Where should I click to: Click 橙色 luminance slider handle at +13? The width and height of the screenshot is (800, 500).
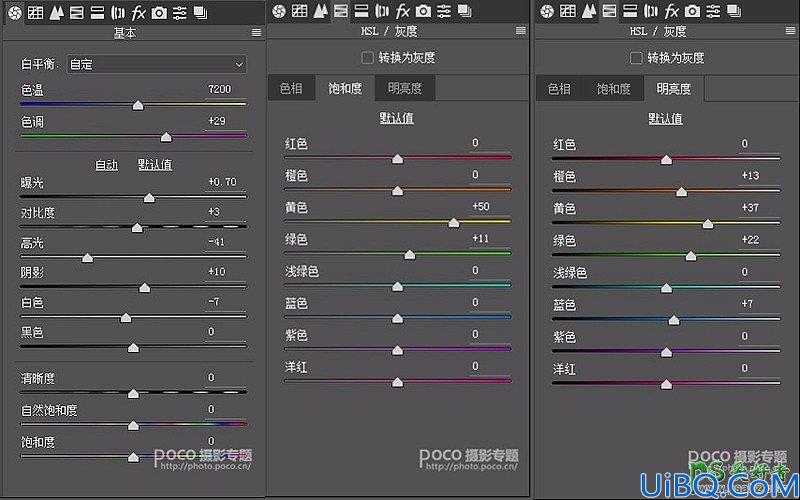pyautogui.click(x=681, y=192)
